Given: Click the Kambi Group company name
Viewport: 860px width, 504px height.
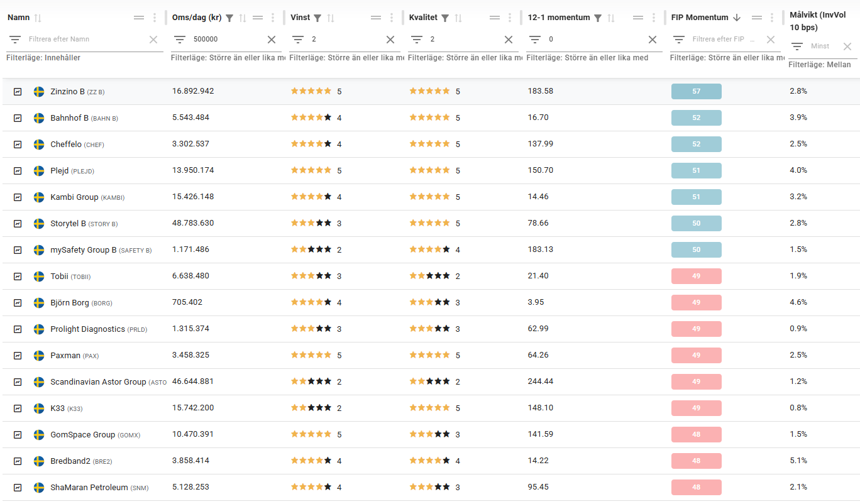Looking at the screenshot, I should (x=74, y=197).
